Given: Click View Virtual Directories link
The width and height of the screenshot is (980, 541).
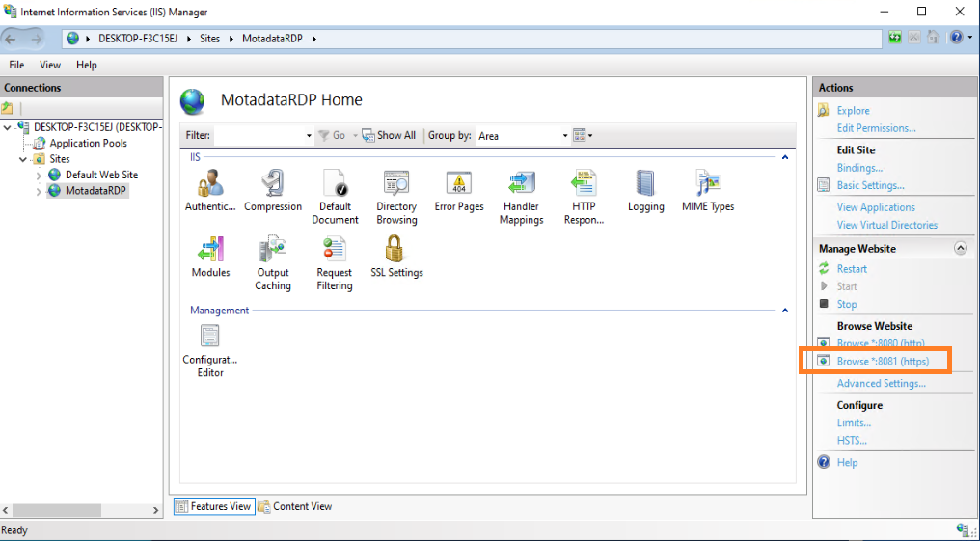Looking at the screenshot, I should click(886, 225).
